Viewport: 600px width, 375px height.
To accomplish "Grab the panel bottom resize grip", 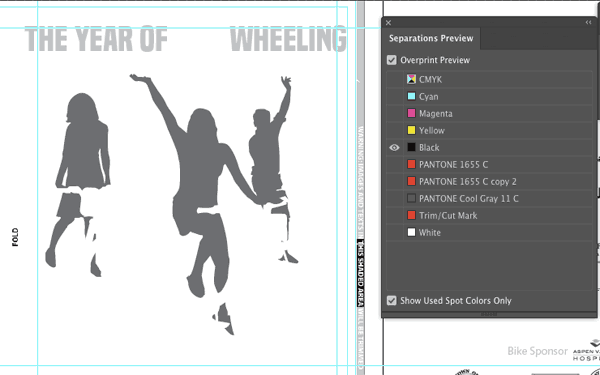I will [x=489, y=315].
